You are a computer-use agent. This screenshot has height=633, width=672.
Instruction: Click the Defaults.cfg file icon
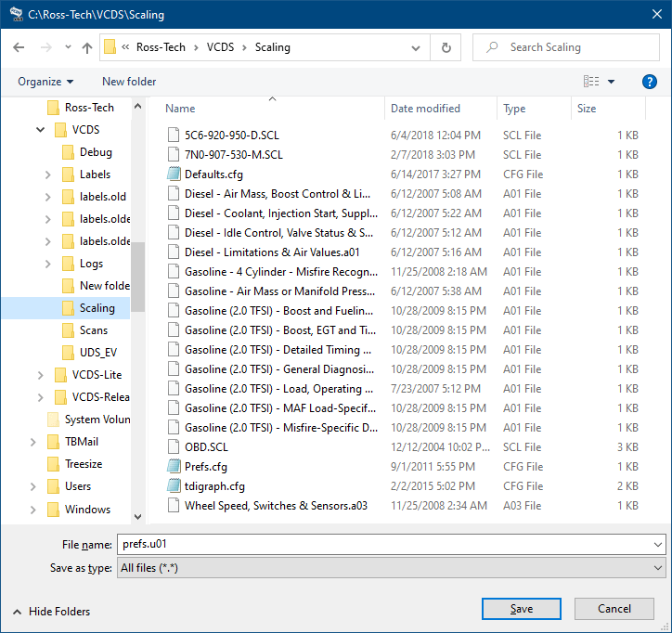[174, 174]
